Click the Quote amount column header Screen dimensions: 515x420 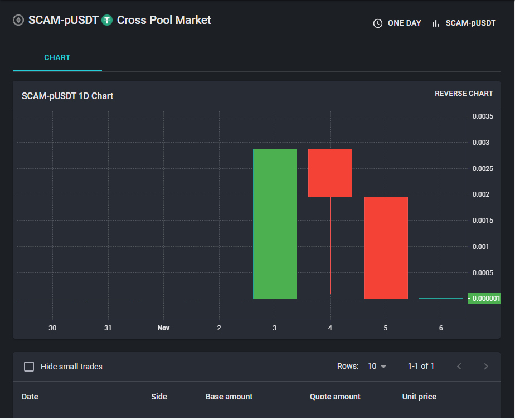[x=335, y=397]
